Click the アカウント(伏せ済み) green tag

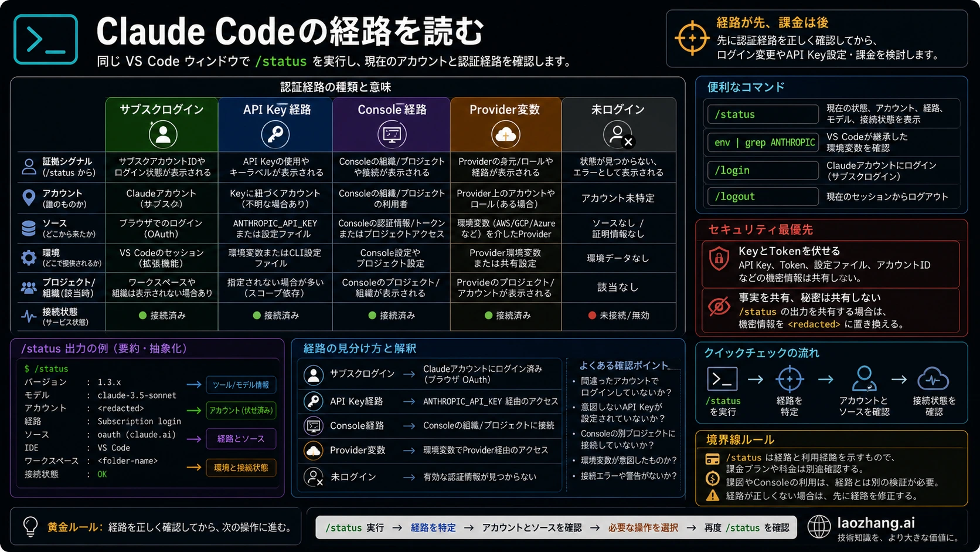pos(241,411)
